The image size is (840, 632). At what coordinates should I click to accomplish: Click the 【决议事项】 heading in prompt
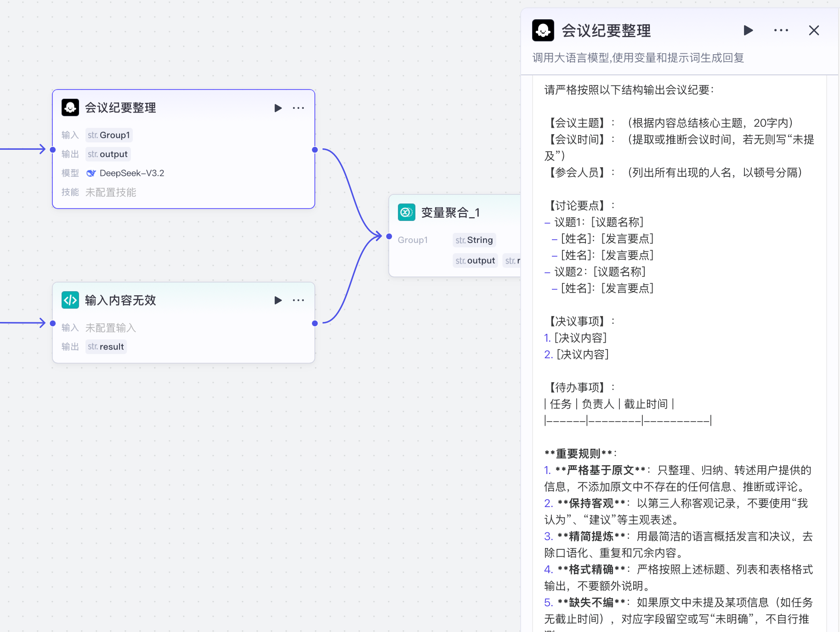[x=579, y=322]
